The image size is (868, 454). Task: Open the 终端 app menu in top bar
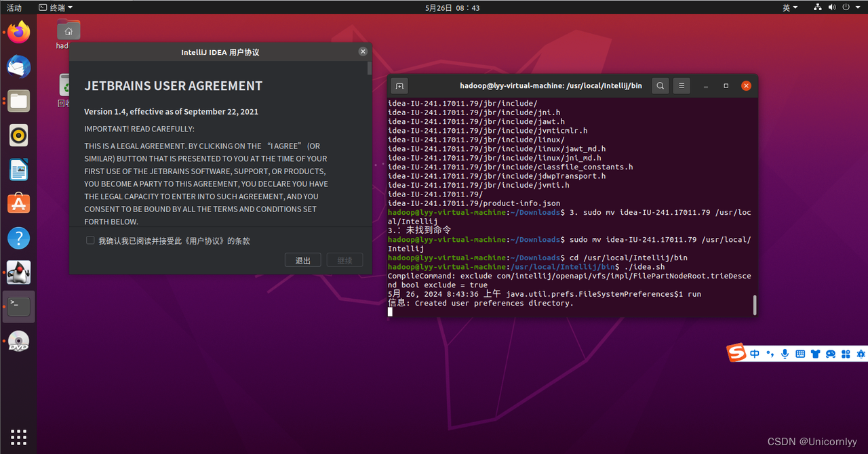(56, 7)
